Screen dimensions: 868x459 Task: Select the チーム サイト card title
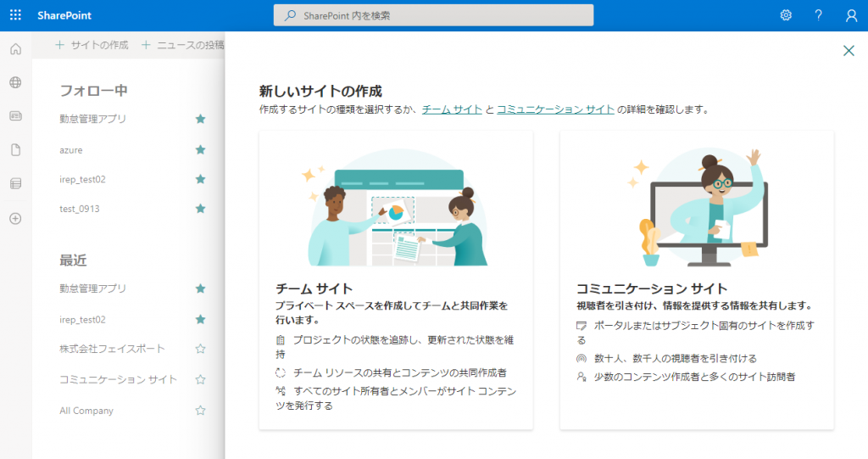pos(314,288)
